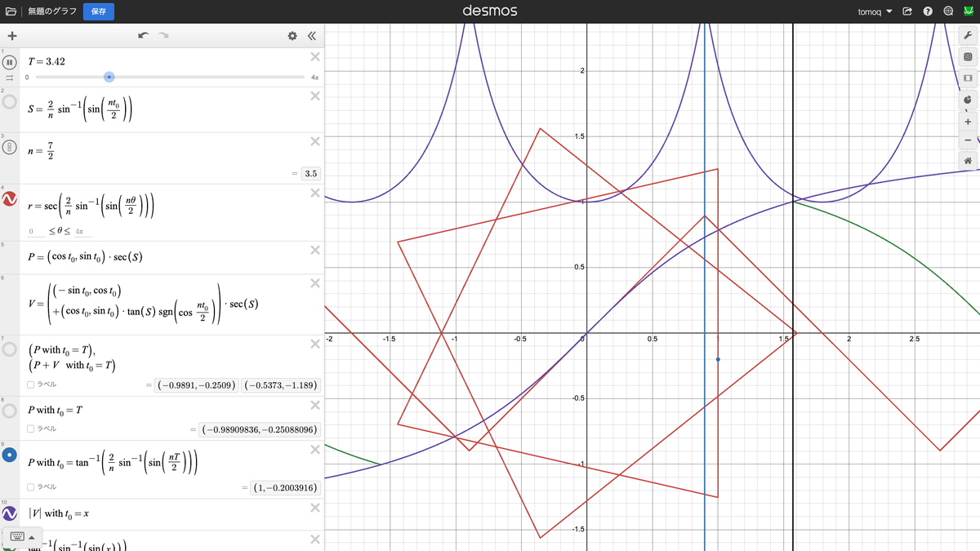Hide the blue point of expression 9
980x551 pixels.
click(x=10, y=455)
